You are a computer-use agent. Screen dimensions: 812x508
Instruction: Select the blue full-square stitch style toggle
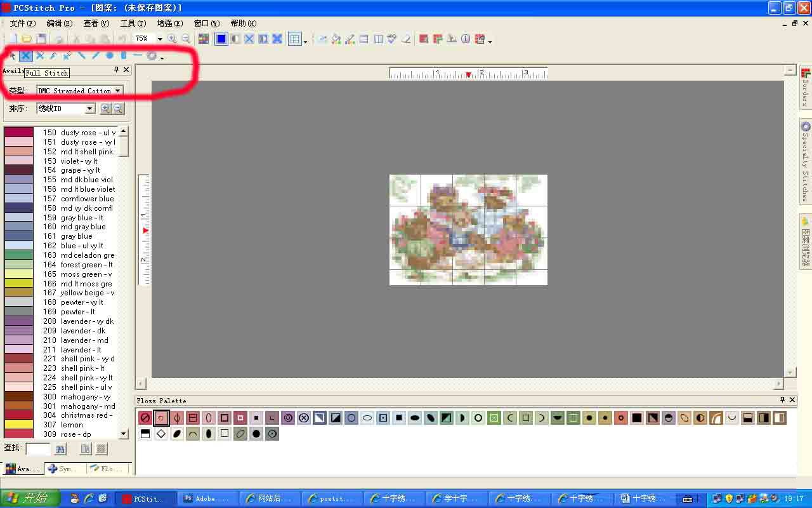coord(220,38)
